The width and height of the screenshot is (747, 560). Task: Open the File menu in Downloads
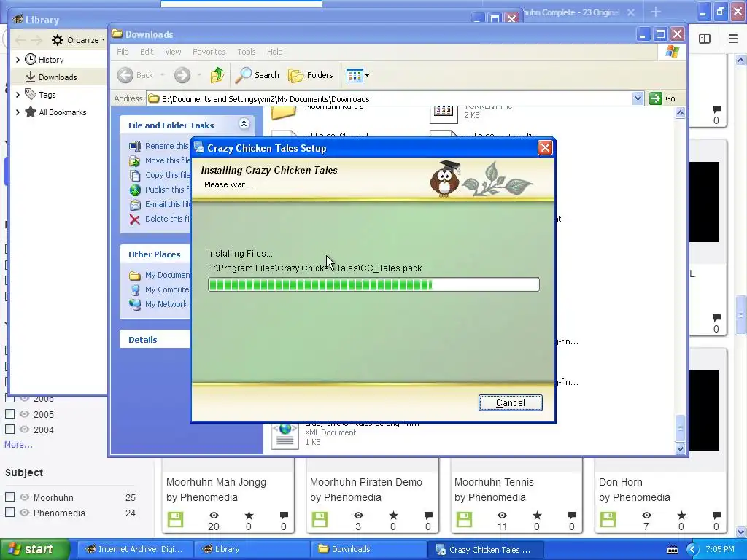[x=123, y=52]
